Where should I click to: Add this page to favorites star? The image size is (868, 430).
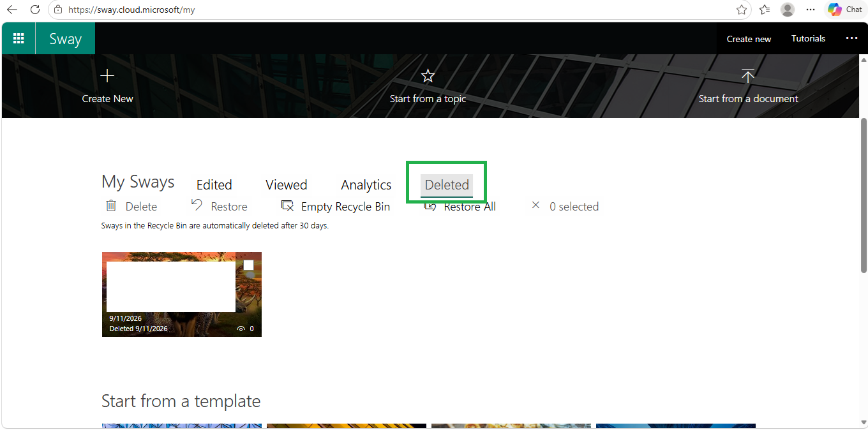(742, 10)
